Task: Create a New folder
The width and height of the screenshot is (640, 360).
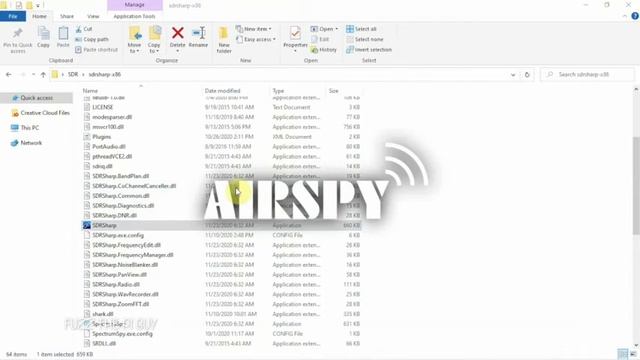Action: [224, 40]
